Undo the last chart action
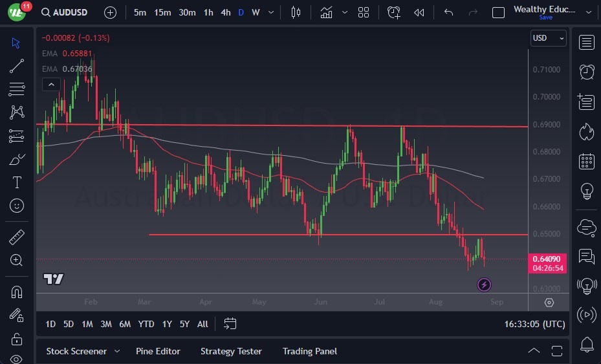Viewport: 601px width, 364px height. pyautogui.click(x=448, y=13)
